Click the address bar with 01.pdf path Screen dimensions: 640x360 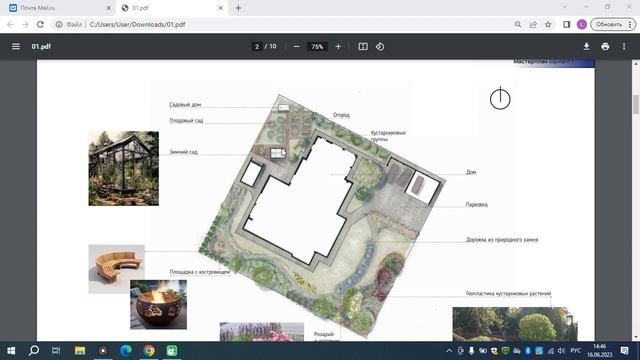point(282,24)
